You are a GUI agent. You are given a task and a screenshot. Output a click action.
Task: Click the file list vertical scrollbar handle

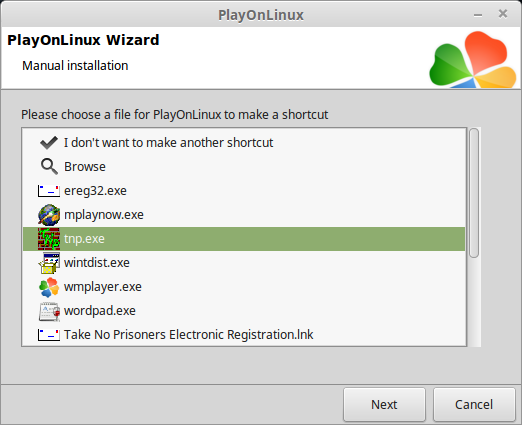tap(474, 193)
